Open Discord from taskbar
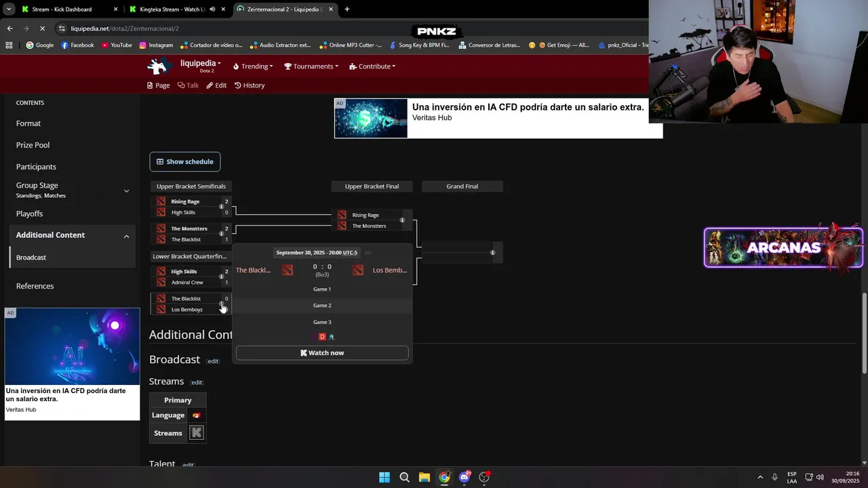868x488 pixels. [464, 477]
